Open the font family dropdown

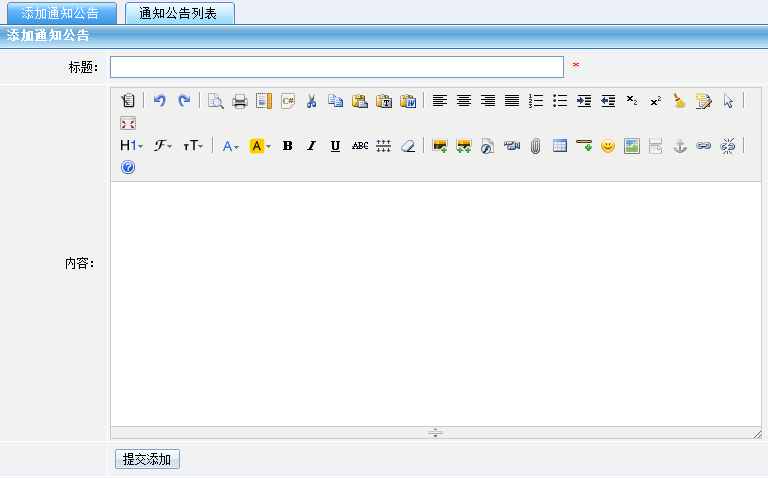tap(163, 146)
